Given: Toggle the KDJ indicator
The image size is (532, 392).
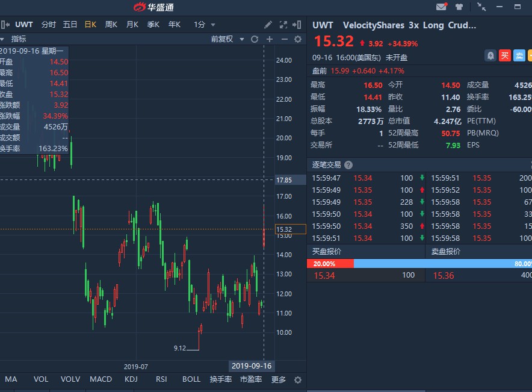Looking at the screenshot, I should [x=131, y=379].
